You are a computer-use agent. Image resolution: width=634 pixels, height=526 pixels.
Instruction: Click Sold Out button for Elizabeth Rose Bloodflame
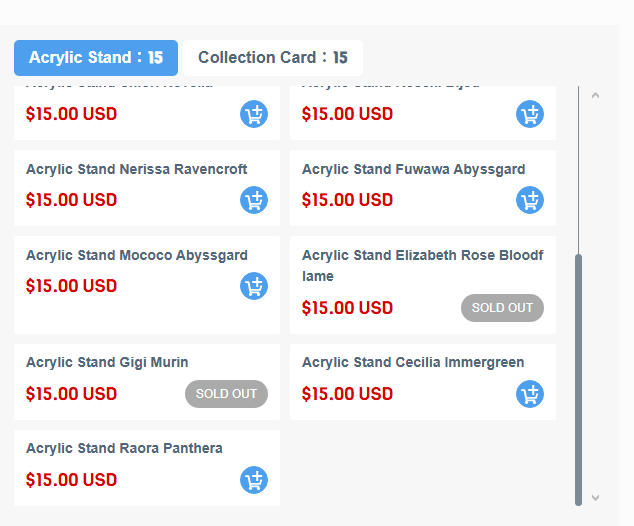[502, 308]
